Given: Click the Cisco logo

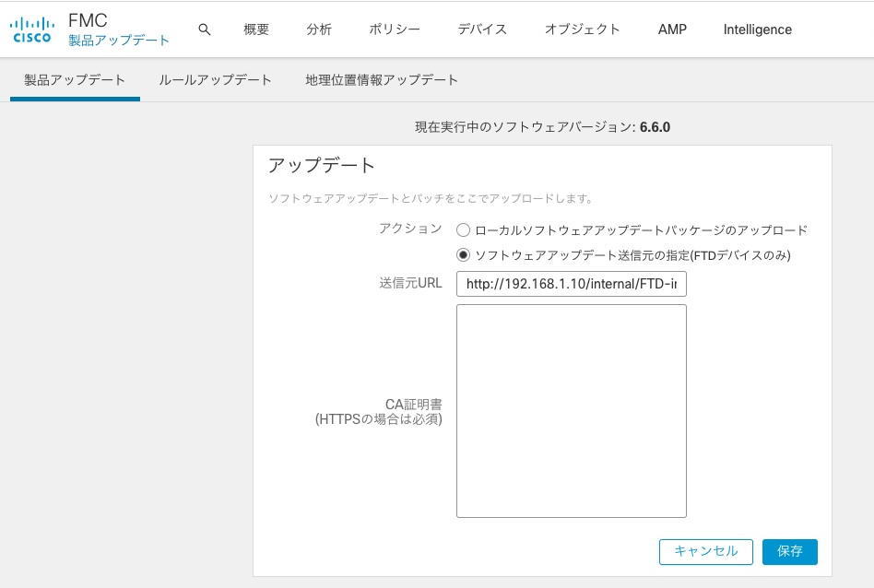Looking at the screenshot, I should (31, 29).
